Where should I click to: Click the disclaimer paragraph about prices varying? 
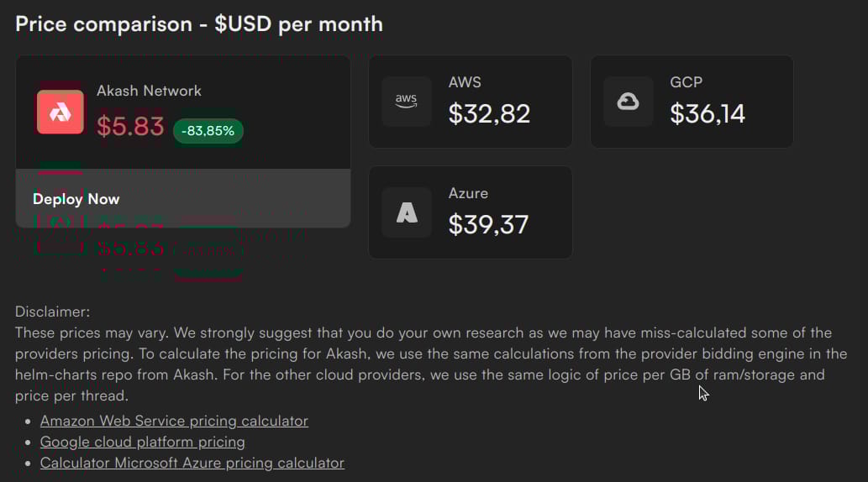click(x=420, y=354)
